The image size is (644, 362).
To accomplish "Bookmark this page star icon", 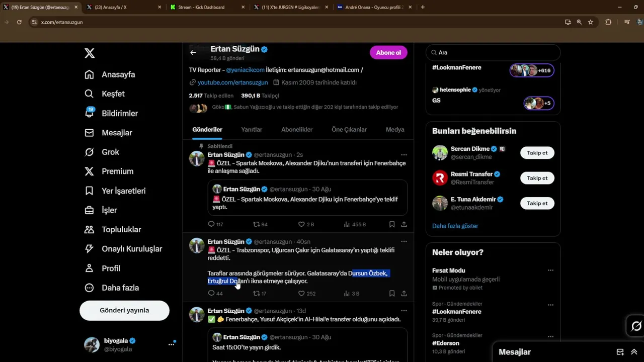I will coord(591,22).
